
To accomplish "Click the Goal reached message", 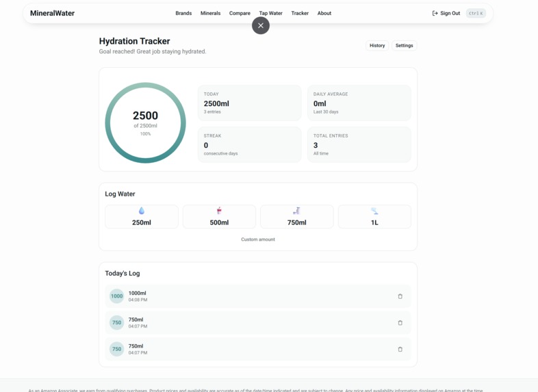I will click(153, 51).
